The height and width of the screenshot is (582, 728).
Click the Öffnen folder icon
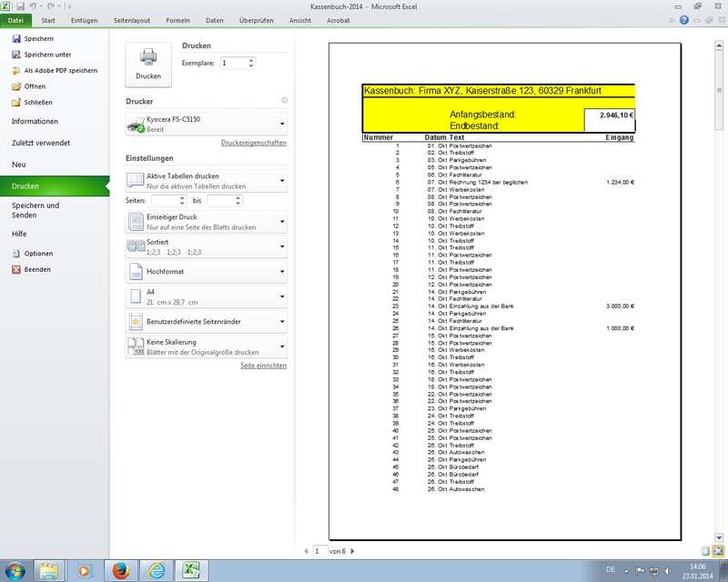[15, 86]
